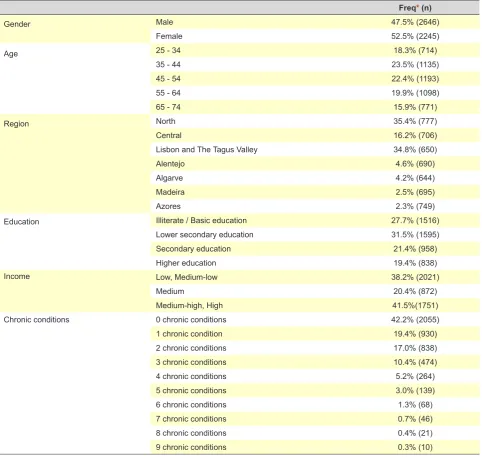Viewport: 482px width, 457px height.
Task: Click the '65 - 74' age row
Action: [x=168, y=107]
